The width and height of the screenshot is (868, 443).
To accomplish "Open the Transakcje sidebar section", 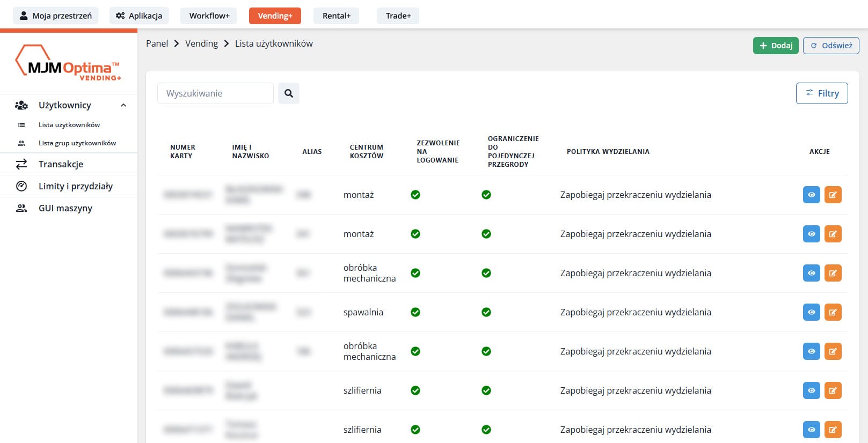I will pyautogui.click(x=61, y=164).
